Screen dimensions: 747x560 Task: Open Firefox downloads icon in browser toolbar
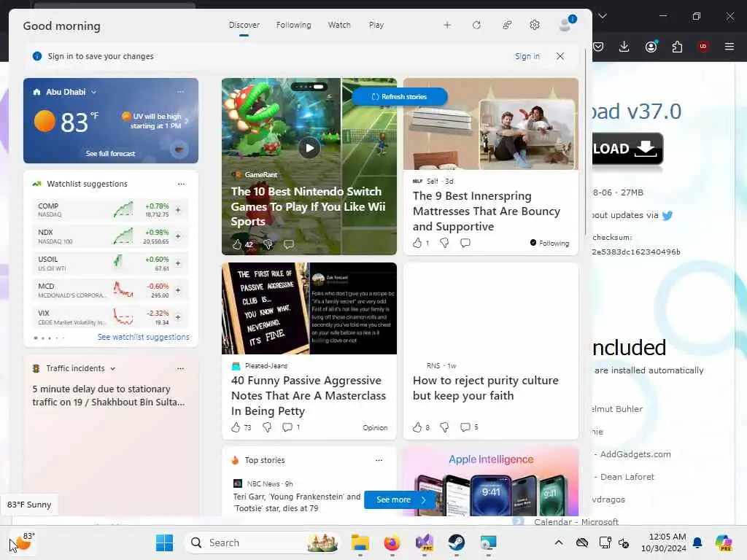point(624,46)
